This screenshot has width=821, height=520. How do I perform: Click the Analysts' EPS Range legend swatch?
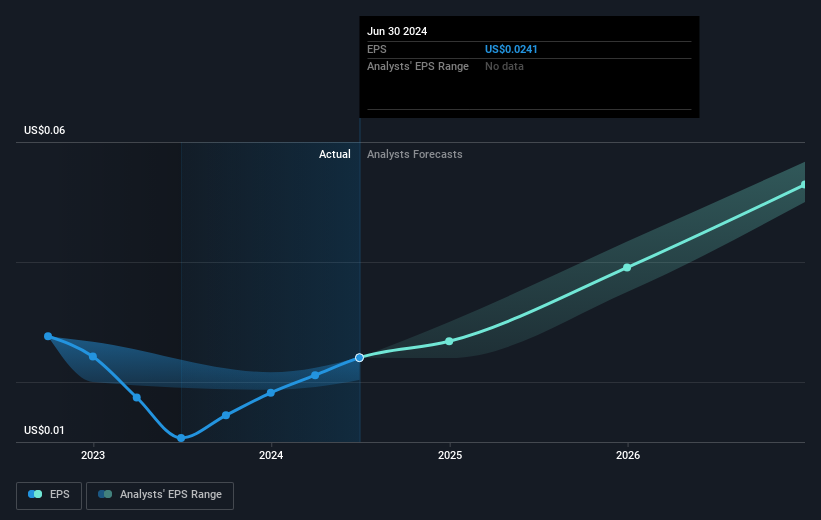tap(105, 494)
